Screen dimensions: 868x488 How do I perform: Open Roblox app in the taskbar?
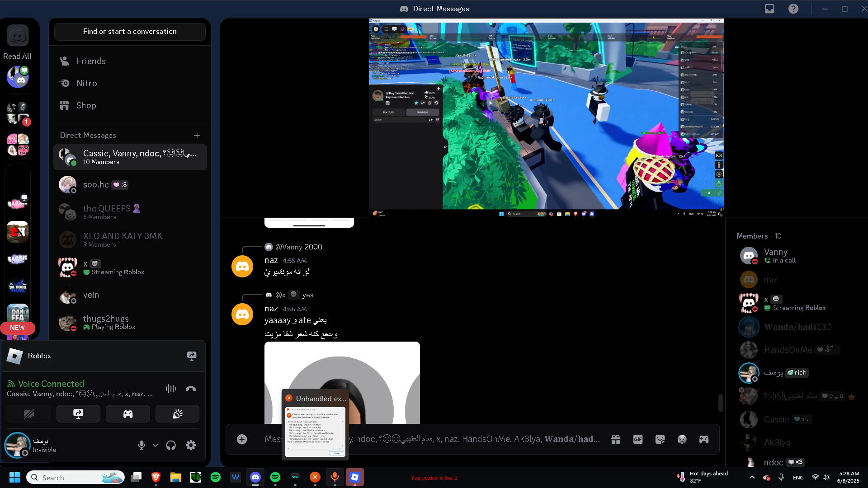coord(355,477)
